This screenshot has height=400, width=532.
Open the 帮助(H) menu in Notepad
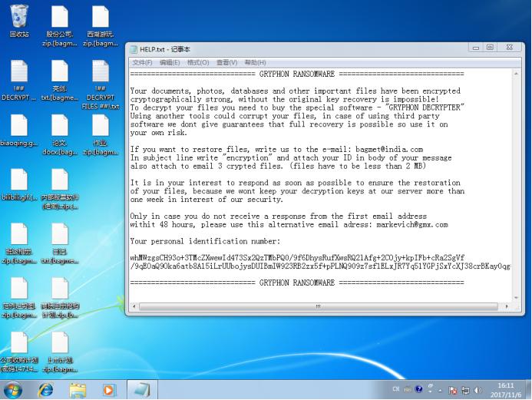(255, 62)
